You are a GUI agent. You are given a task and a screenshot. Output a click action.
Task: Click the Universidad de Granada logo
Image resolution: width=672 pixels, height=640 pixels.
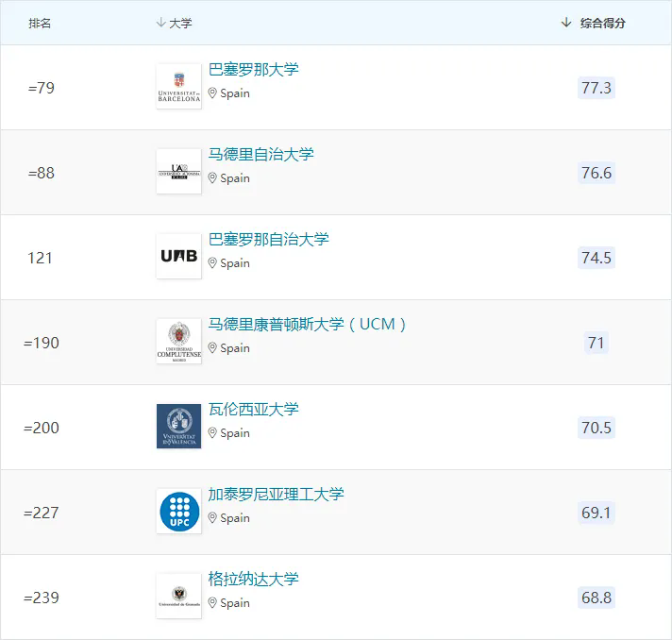pyautogui.click(x=178, y=596)
